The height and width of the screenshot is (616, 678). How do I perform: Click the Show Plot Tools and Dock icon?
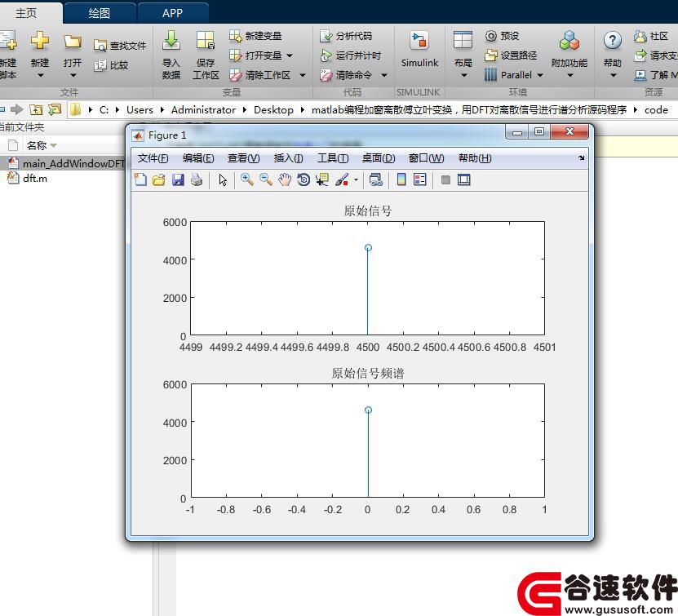coord(464,179)
